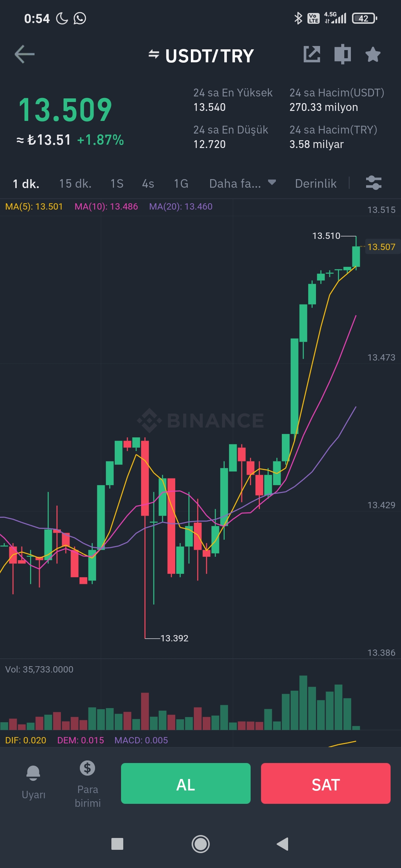Select the 1 dk. interval tab

pos(26,184)
